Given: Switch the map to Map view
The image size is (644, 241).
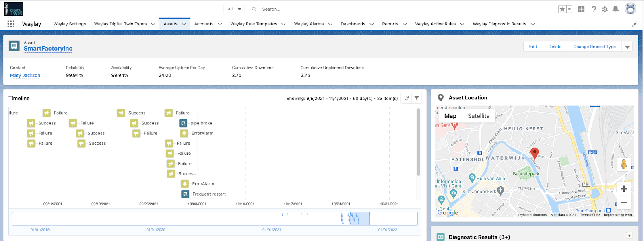Looking at the screenshot, I should coord(450,116).
